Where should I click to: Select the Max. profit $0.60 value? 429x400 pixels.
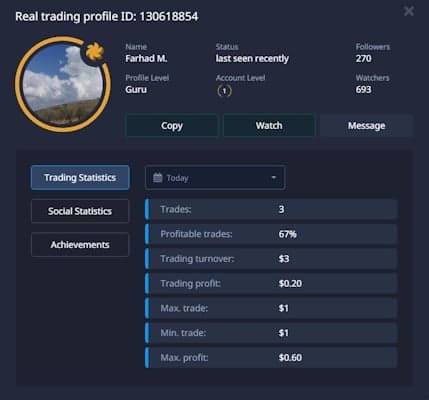(x=290, y=358)
